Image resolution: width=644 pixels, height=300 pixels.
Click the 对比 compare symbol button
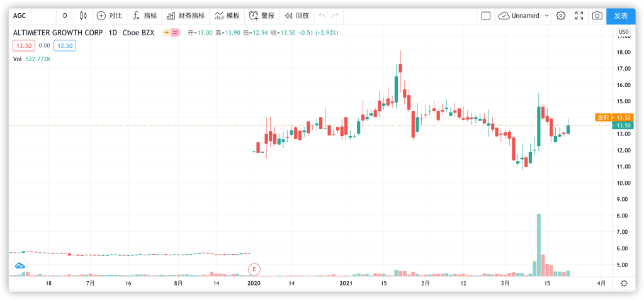point(109,15)
